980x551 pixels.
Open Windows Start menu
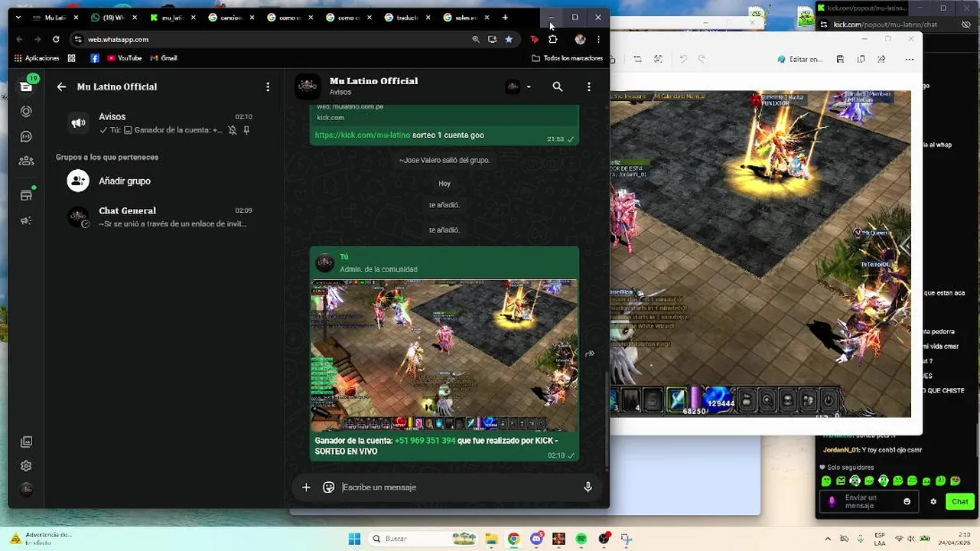click(x=354, y=539)
